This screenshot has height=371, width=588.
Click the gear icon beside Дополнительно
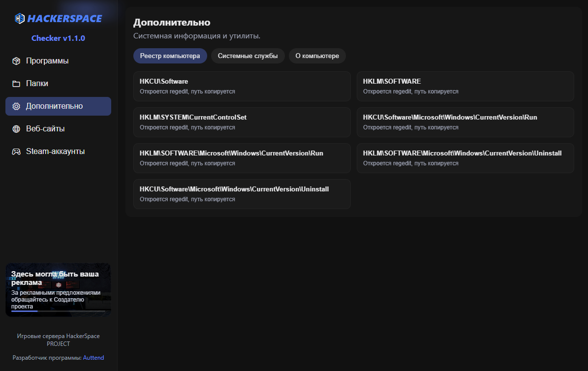16,106
